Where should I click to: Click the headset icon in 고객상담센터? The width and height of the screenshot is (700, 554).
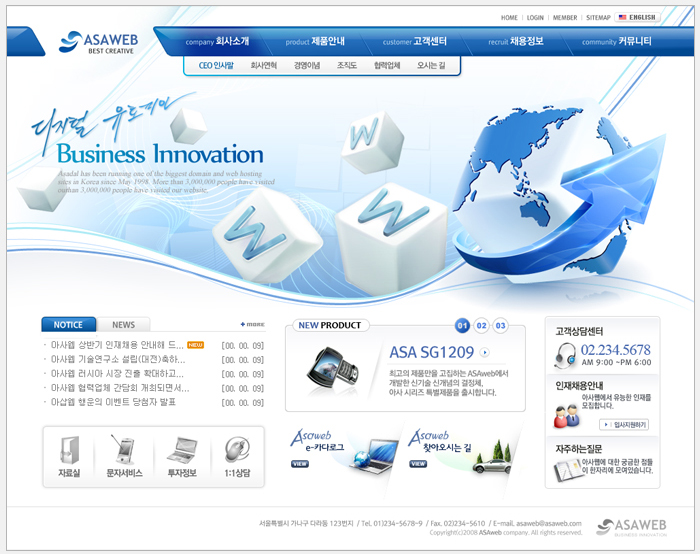point(565,355)
